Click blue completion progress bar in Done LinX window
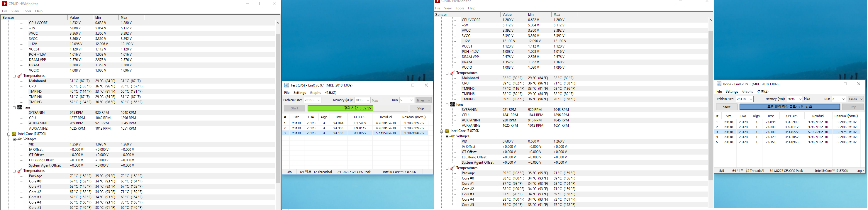This screenshot has height=210, width=868. click(x=789, y=107)
